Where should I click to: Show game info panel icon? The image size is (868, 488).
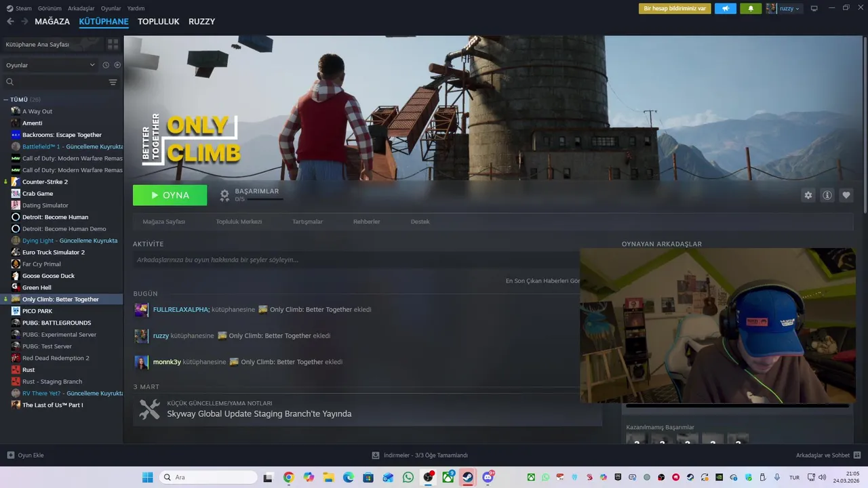(827, 195)
